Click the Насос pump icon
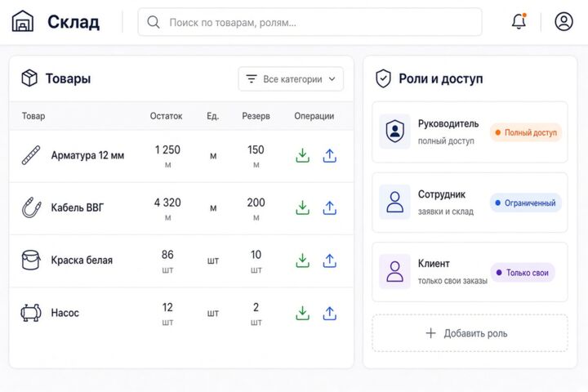This screenshot has height=392, width=588. [x=31, y=313]
